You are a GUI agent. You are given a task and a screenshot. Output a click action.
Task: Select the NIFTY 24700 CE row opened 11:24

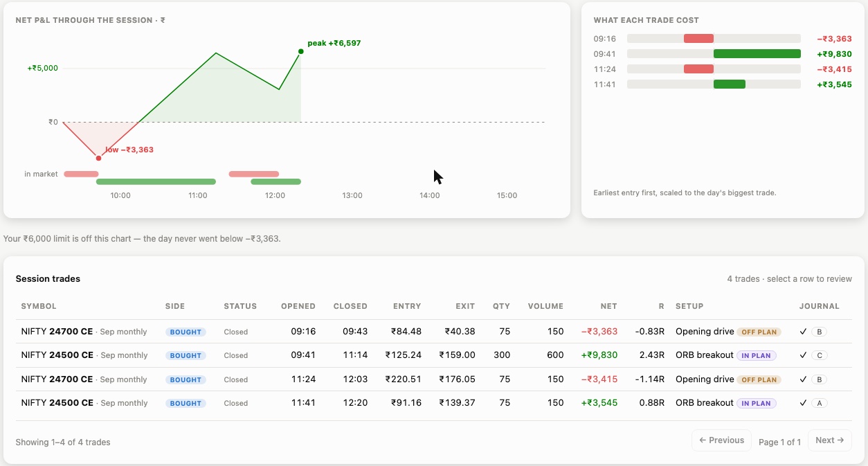pos(433,379)
